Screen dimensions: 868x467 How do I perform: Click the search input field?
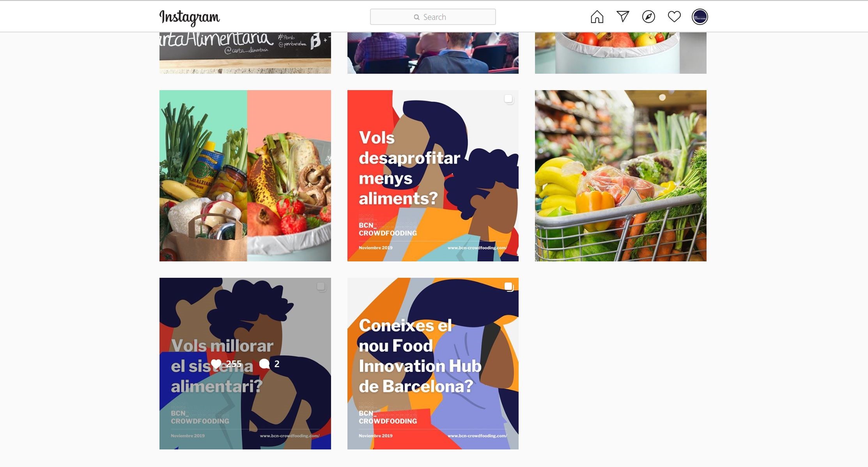433,17
